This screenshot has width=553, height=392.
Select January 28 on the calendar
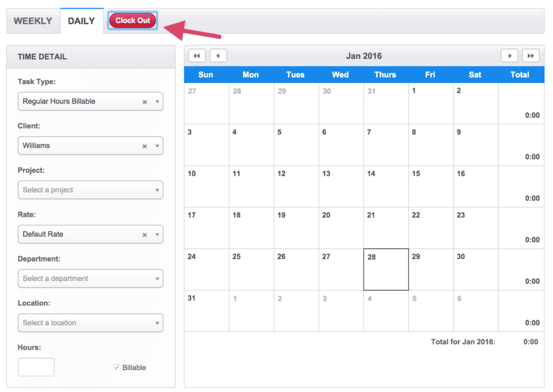point(385,269)
